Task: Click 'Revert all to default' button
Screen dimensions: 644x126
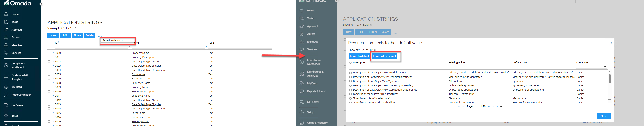Action: click(x=384, y=56)
